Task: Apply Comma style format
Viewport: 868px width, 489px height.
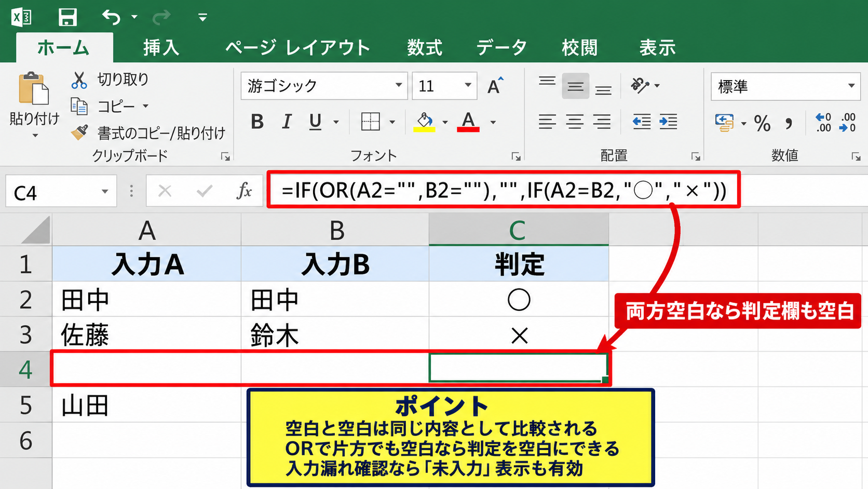Action: click(789, 124)
